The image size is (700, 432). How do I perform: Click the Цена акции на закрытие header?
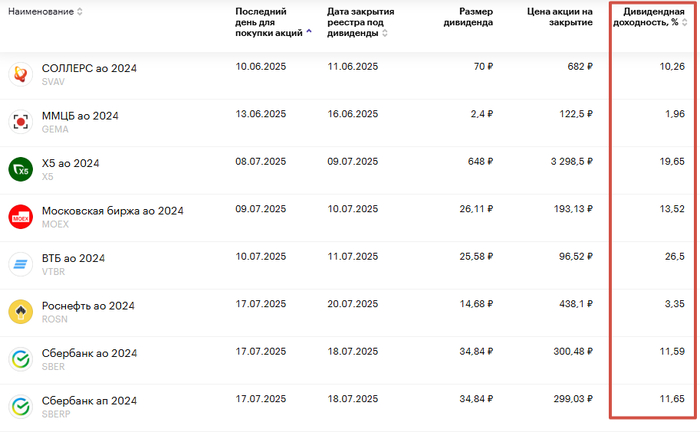pyautogui.click(x=560, y=17)
